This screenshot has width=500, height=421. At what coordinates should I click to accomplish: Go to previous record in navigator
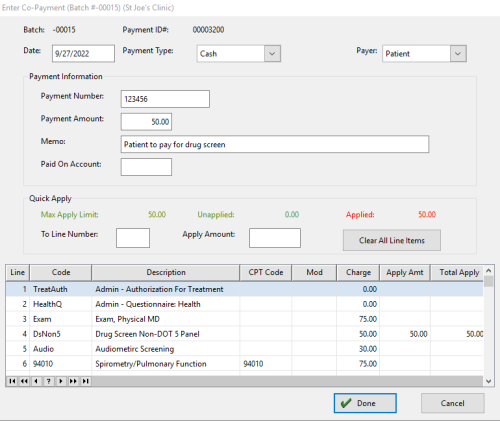coord(36,381)
